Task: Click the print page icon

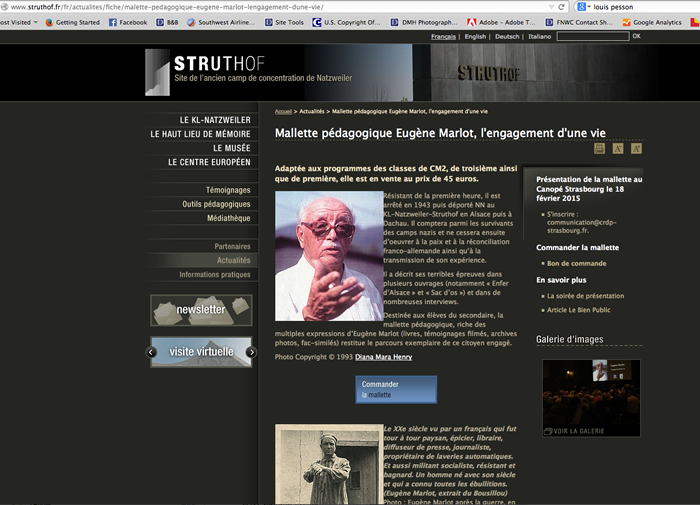Action: (x=600, y=148)
